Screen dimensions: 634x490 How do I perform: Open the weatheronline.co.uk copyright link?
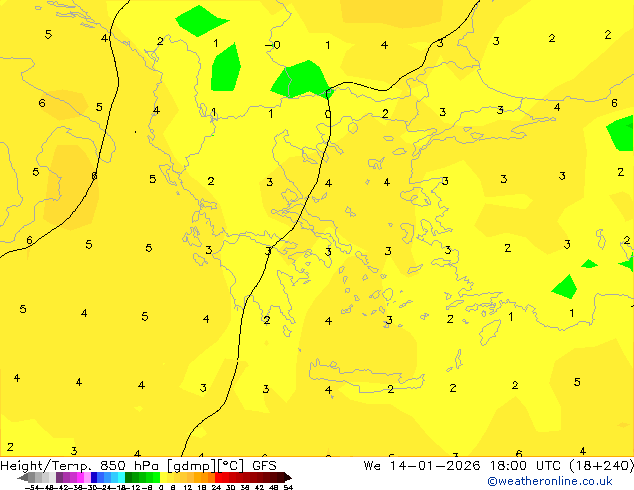550,481
